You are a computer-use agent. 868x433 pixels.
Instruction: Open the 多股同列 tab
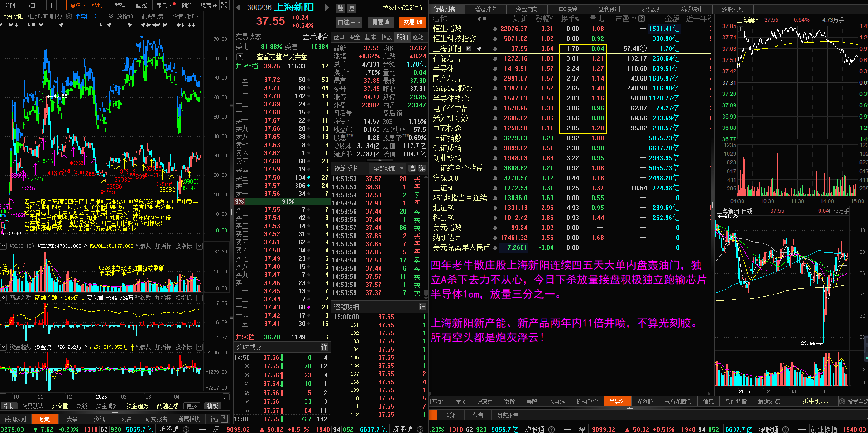click(733, 9)
